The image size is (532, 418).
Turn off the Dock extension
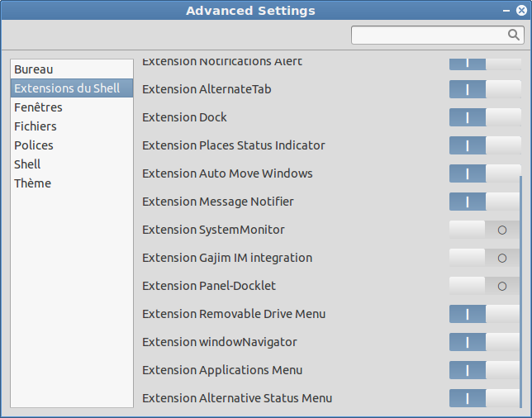pos(485,117)
